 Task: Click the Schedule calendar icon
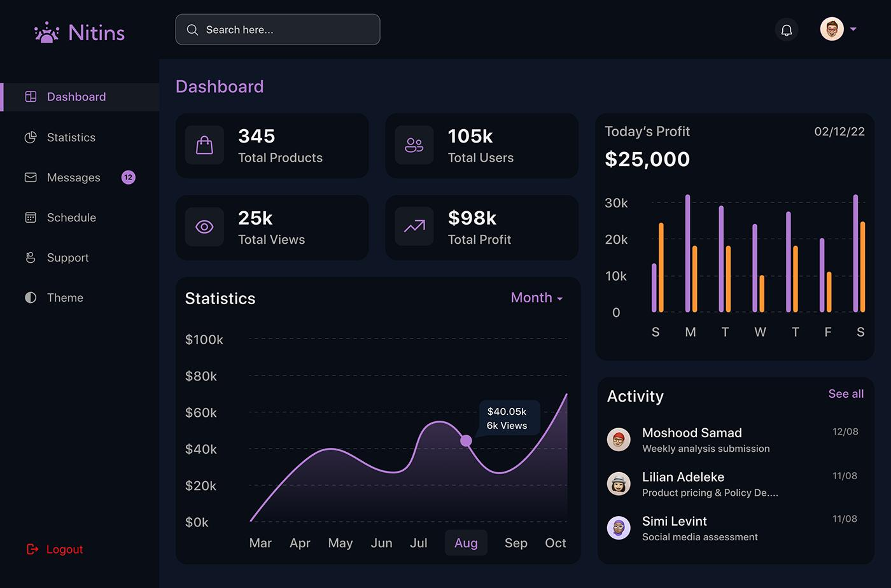(31, 218)
